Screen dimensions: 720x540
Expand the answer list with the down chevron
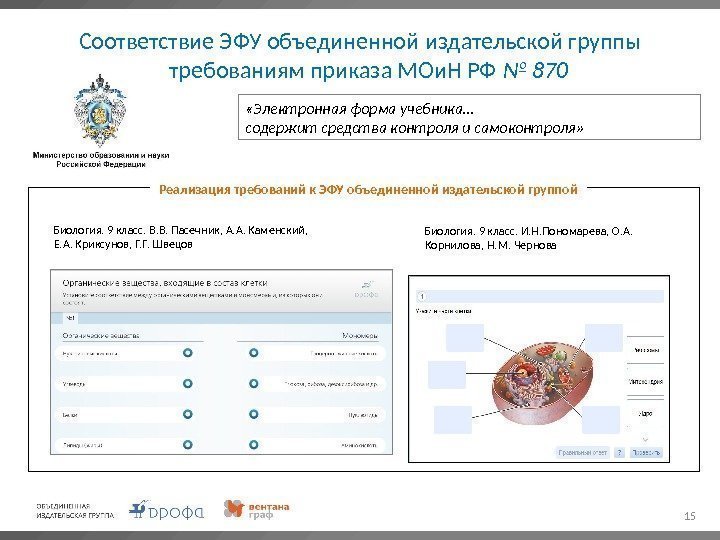(645, 439)
